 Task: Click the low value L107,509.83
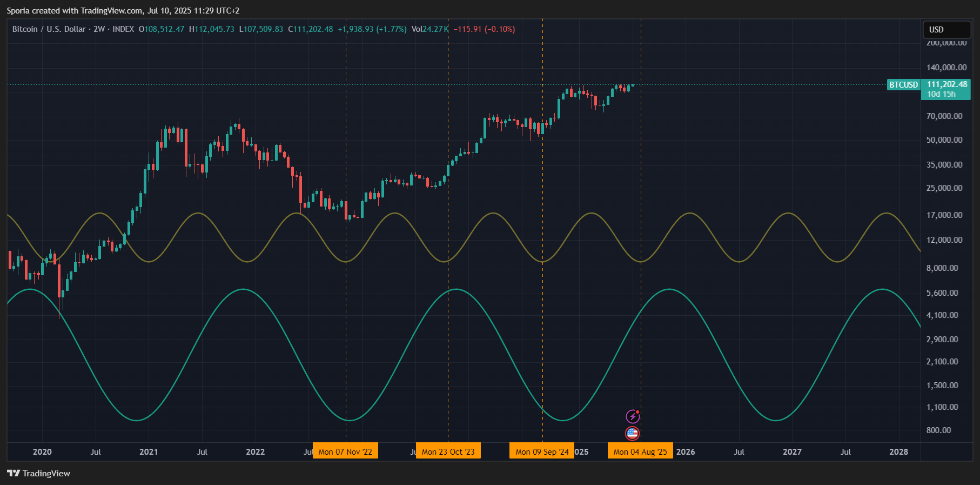(x=261, y=29)
